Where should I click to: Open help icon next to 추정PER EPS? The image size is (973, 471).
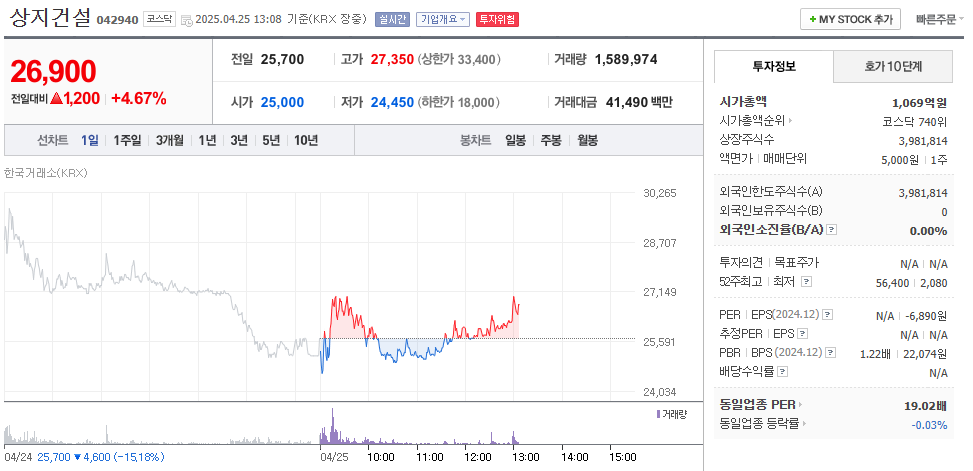802,334
